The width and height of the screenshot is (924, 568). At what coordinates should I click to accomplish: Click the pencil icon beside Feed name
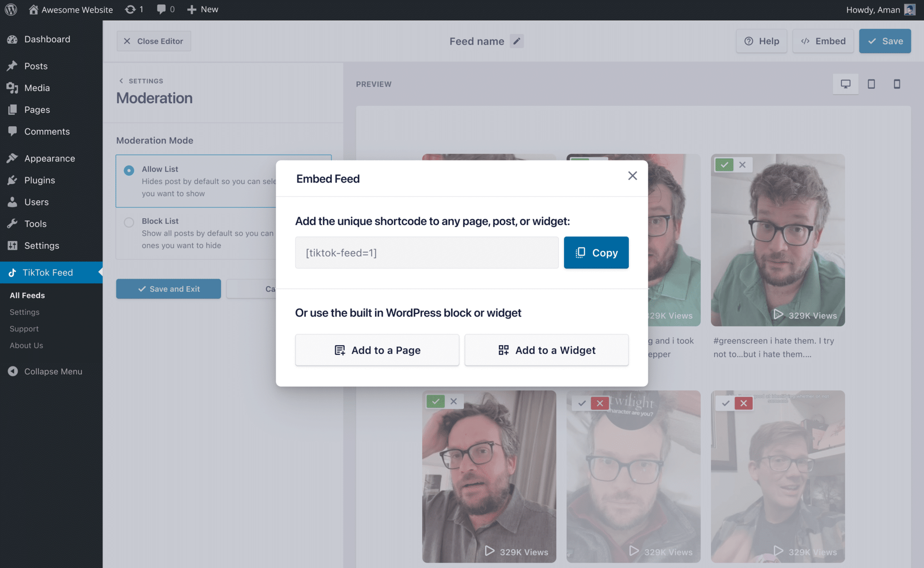coord(517,41)
